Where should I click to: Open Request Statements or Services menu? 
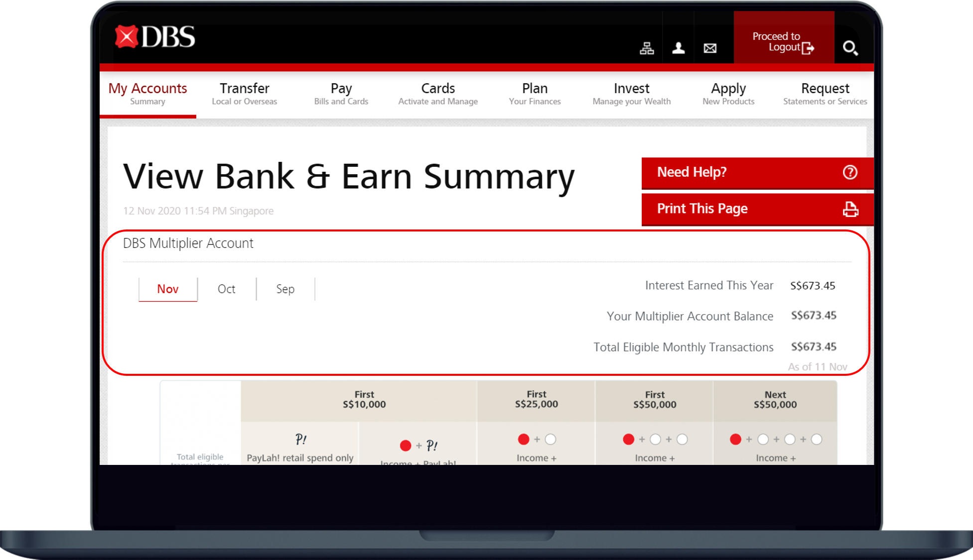[825, 94]
